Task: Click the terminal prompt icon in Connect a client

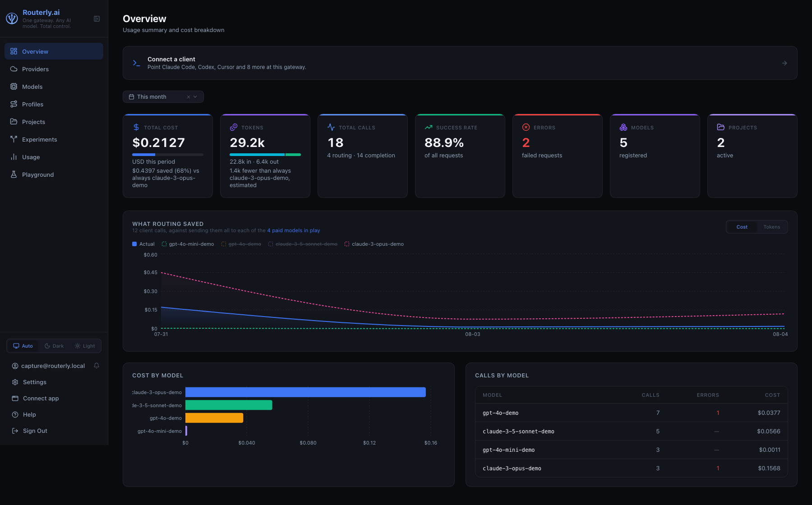Action: (136, 63)
